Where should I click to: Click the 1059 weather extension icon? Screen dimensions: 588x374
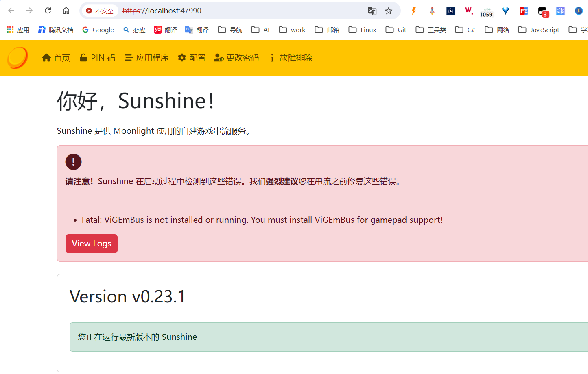pyautogui.click(x=487, y=11)
